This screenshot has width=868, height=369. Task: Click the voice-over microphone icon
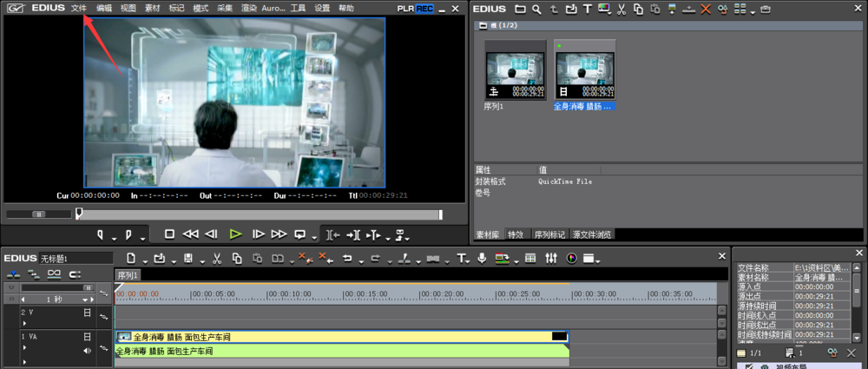coord(482,259)
